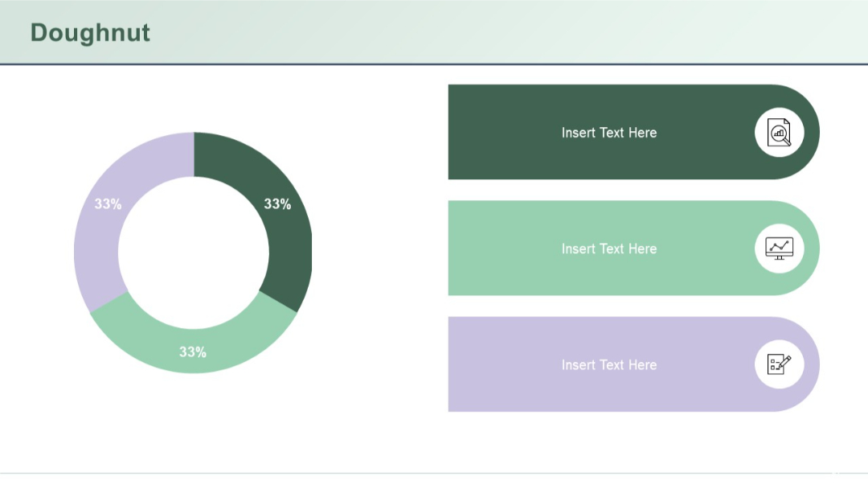Click the 33% label on the dark green segment

(x=277, y=205)
